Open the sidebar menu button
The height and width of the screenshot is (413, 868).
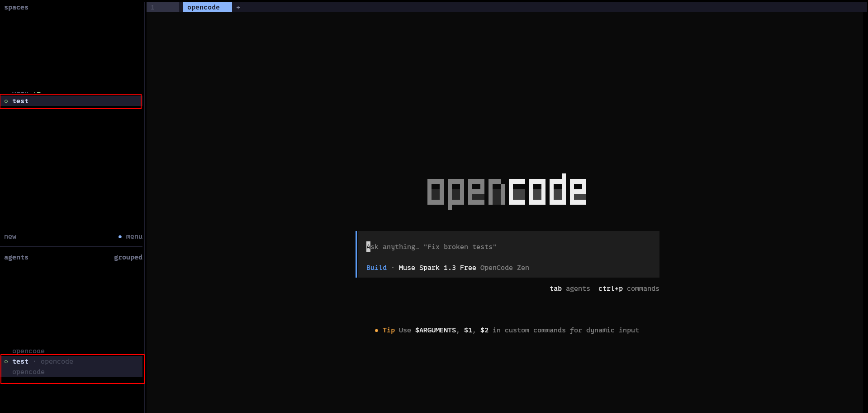pos(130,236)
